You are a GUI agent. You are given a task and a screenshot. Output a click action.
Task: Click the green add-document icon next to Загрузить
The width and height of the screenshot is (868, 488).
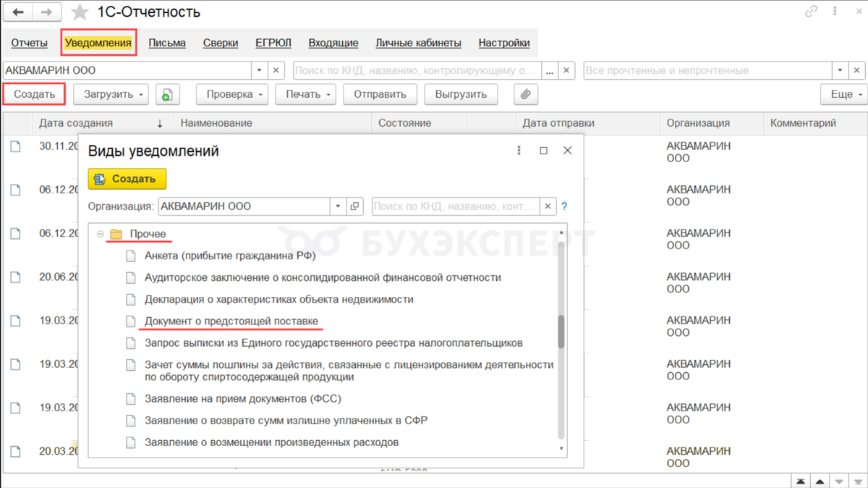coord(167,94)
